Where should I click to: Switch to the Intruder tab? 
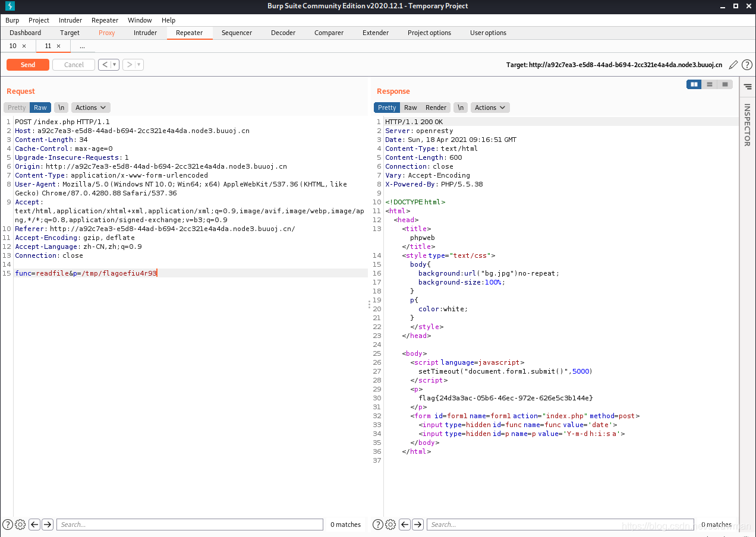[x=145, y=33]
